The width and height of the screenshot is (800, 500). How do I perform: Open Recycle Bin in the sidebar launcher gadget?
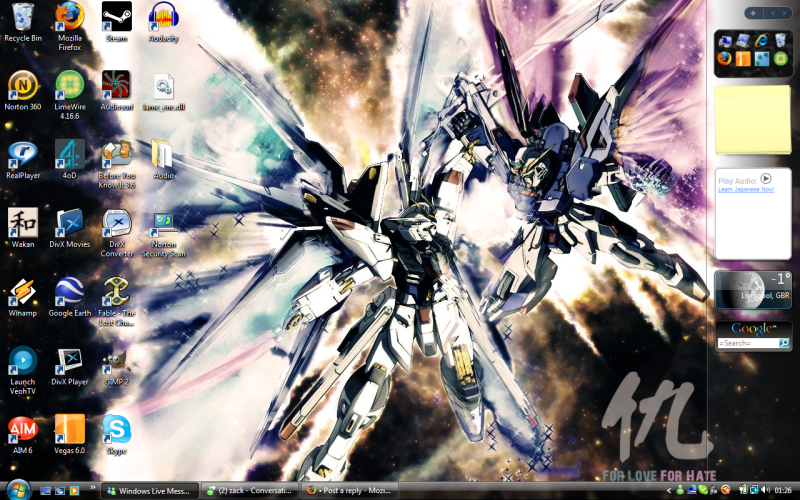[780, 40]
